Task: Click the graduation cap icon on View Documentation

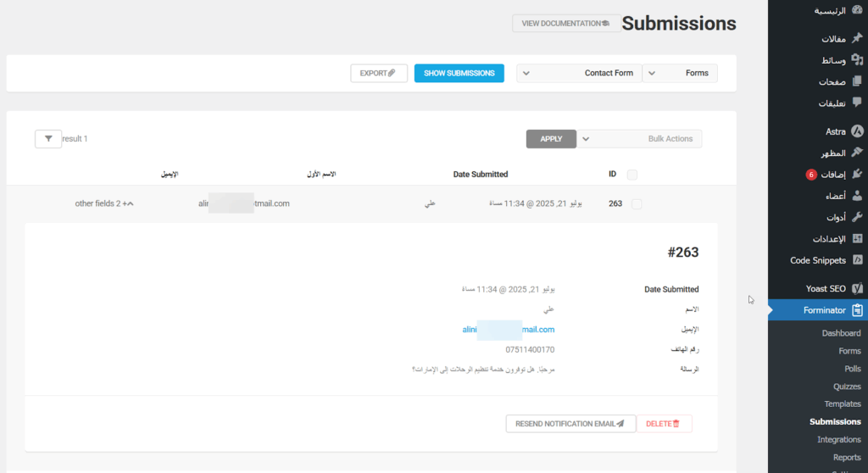Action: [x=605, y=23]
